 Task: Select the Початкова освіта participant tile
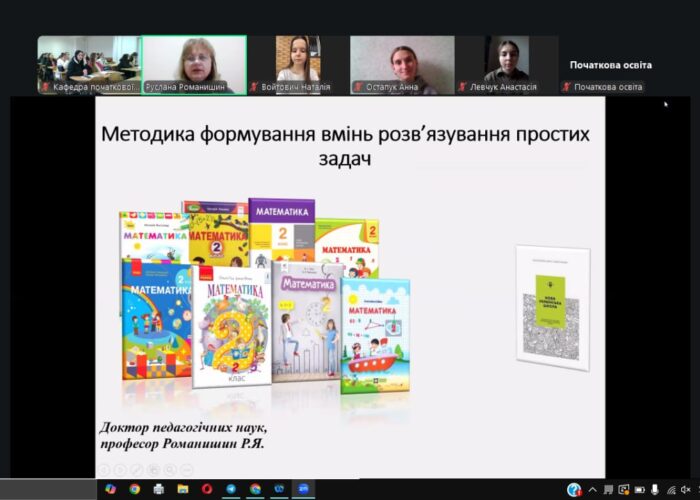click(x=610, y=66)
